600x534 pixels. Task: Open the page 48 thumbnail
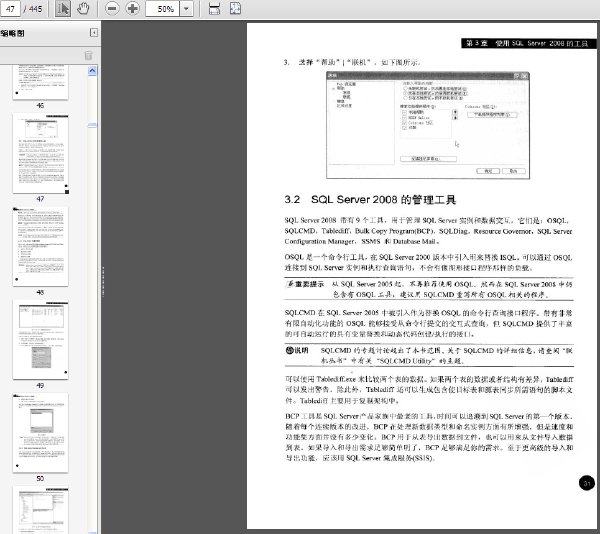click(x=41, y=246)
